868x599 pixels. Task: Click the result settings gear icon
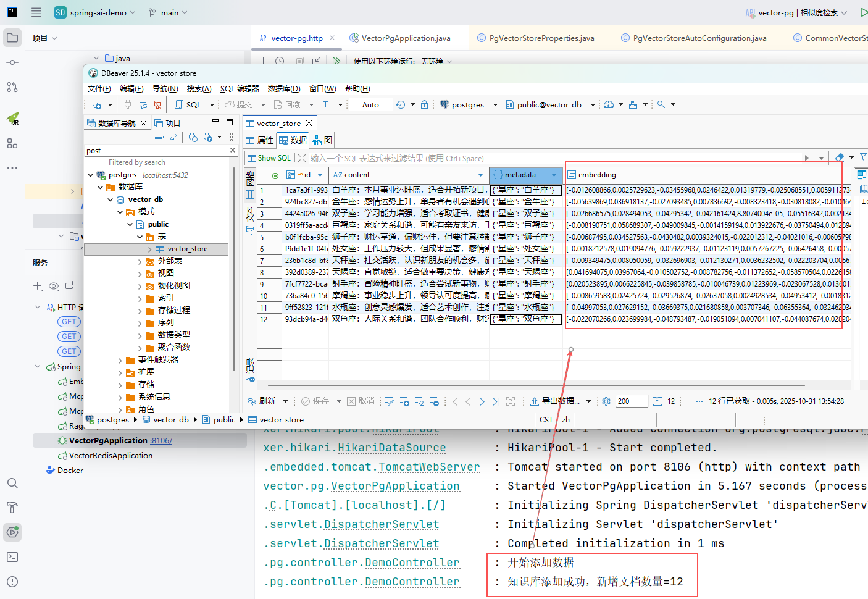(606, 401)
